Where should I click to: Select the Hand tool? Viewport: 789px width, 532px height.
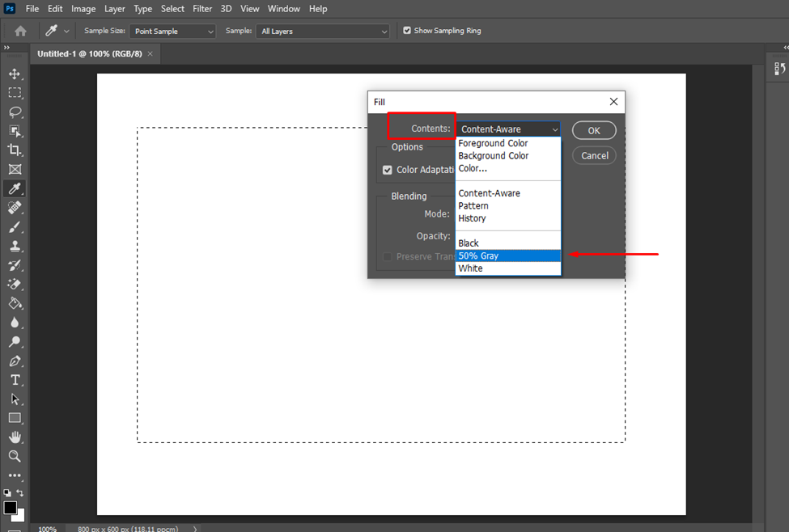[x=15, y=437]
